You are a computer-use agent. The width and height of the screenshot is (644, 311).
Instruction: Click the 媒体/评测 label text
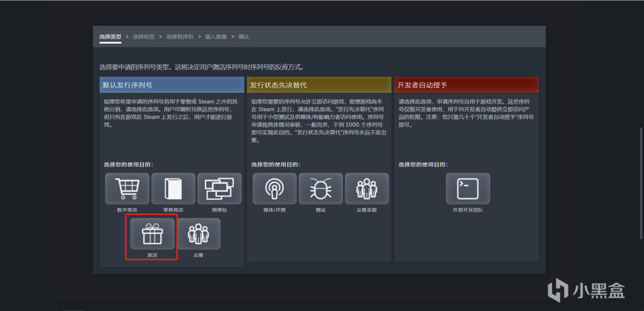coord(275,210)
